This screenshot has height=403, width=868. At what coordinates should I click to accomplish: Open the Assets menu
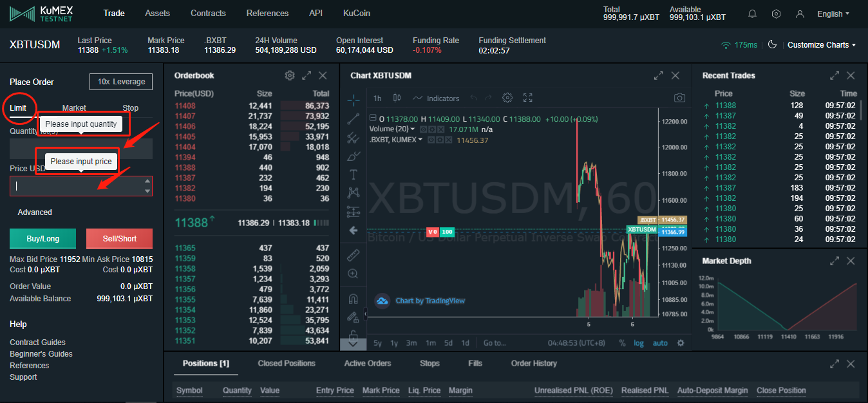tap(158, 14)
